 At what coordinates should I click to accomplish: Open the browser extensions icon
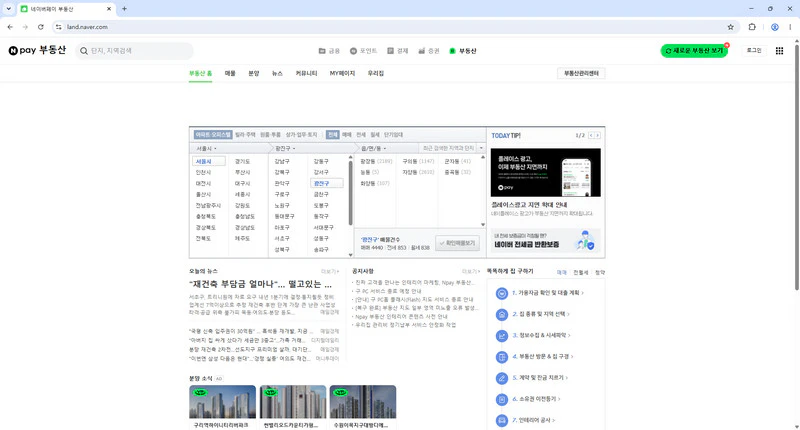point(752,27)
